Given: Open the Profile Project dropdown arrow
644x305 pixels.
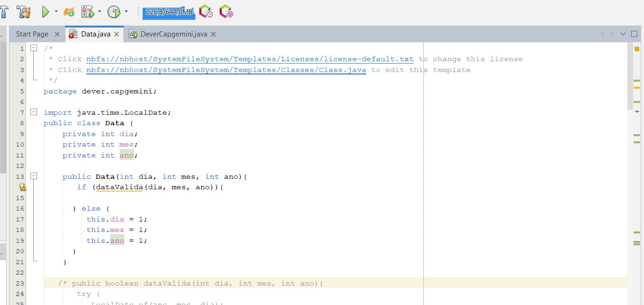Looking at the screenshot, I should click(x=126, y=11).
